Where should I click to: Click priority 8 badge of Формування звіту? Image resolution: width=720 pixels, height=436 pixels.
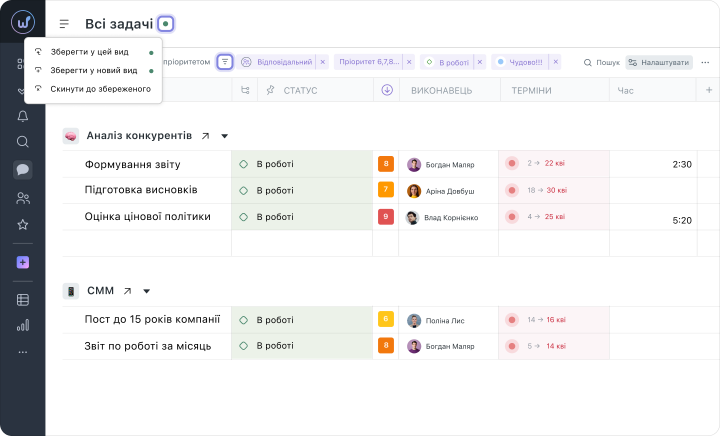pos(386,164)
